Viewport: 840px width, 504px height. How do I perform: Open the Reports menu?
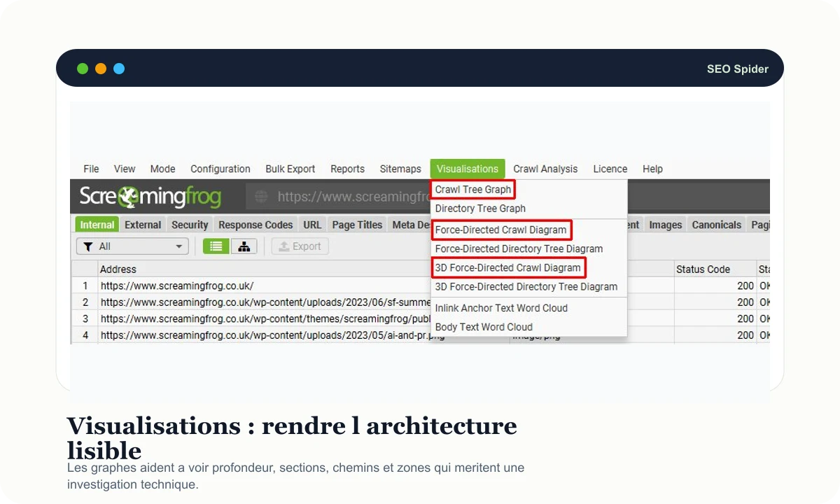click(348, 169)
